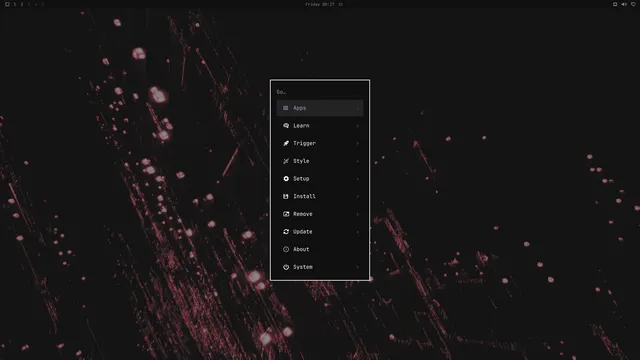Click the Update refresh icon

(286, 232)
